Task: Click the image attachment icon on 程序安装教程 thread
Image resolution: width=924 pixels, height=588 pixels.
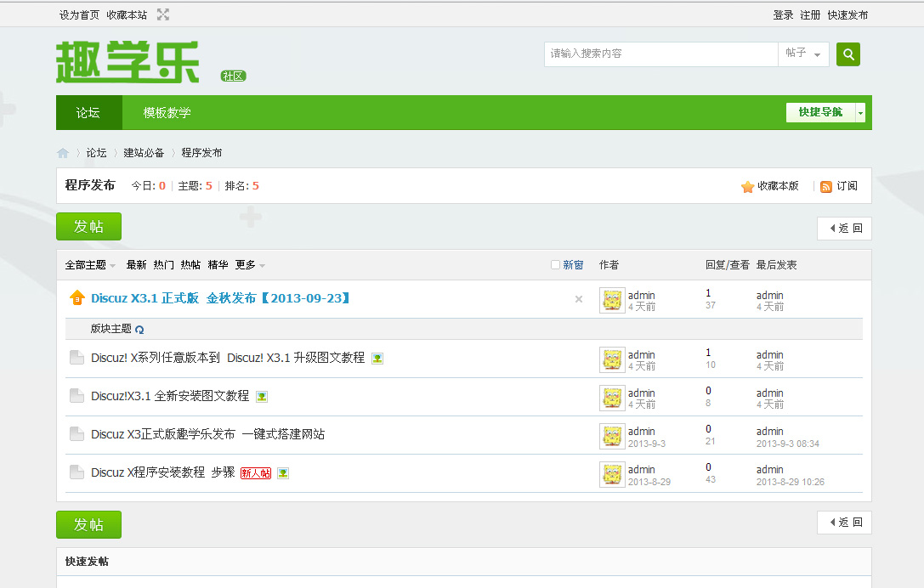Action: [283, 473]
